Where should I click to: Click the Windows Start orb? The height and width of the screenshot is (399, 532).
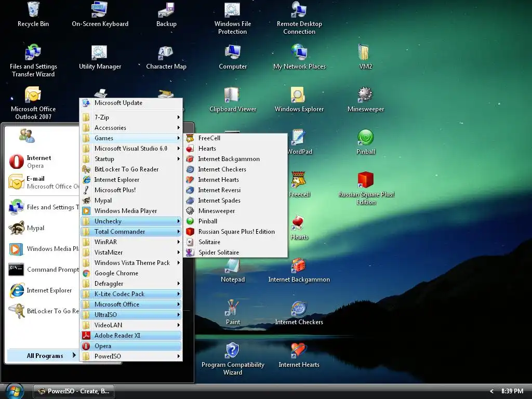point(14,391)
